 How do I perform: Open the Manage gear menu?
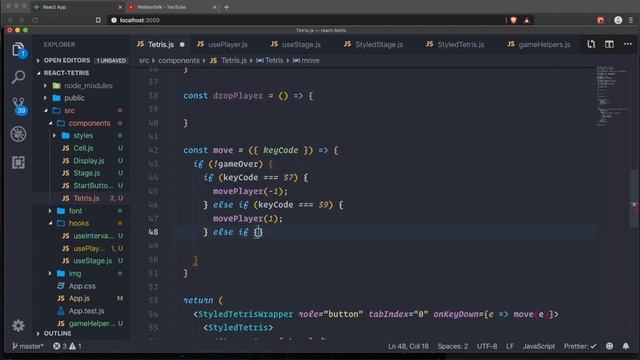[18, 325]
